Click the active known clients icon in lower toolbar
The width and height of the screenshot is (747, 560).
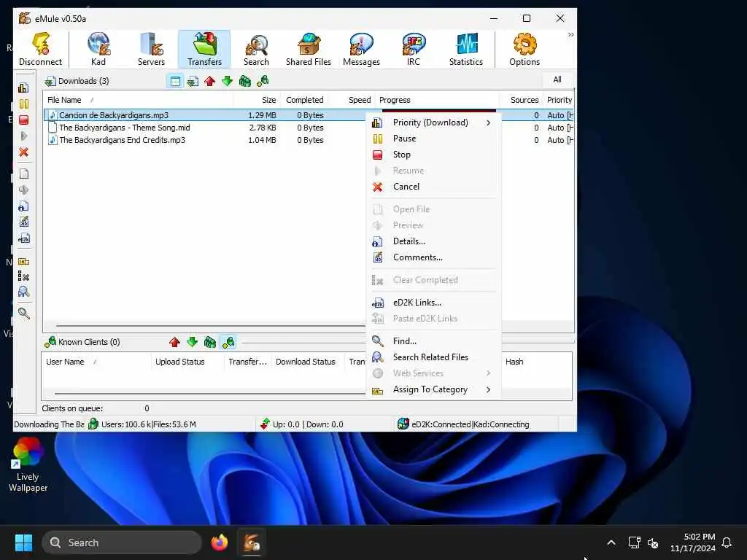[228, 343]
